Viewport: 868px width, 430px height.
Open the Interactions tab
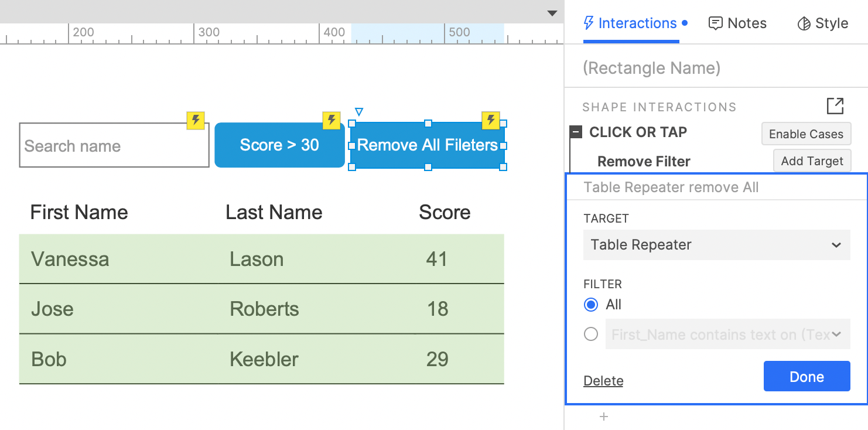pos(635,23)
